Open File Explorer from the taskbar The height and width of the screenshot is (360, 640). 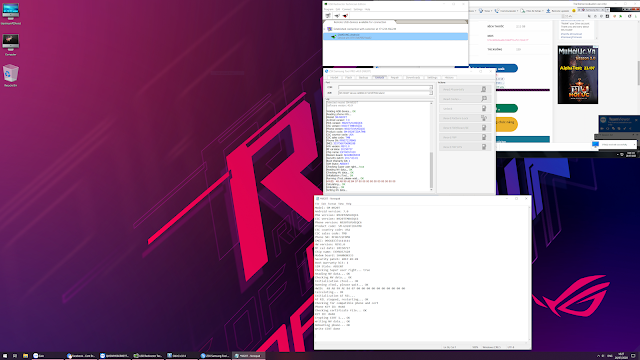(25, 356)
